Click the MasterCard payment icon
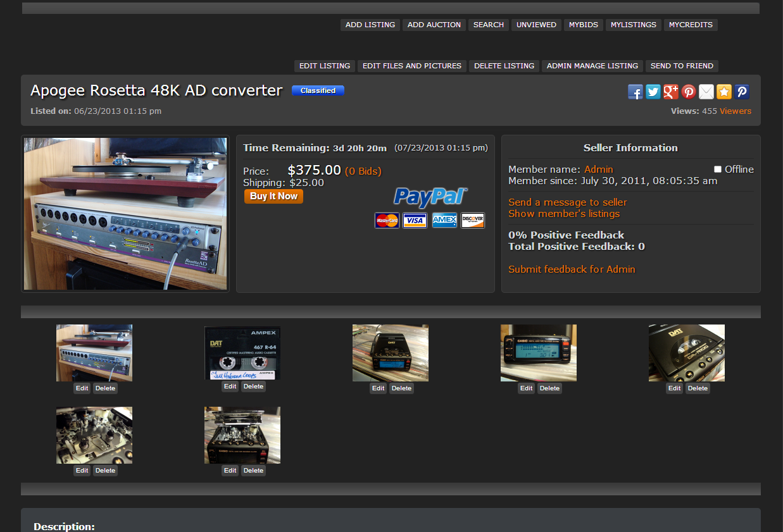The image size is (783, 532). [x=387, y=220]
